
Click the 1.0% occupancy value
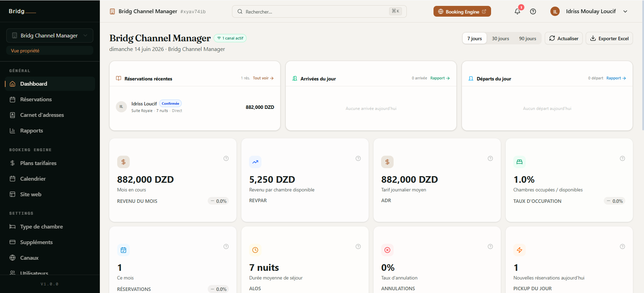(524, 180)
